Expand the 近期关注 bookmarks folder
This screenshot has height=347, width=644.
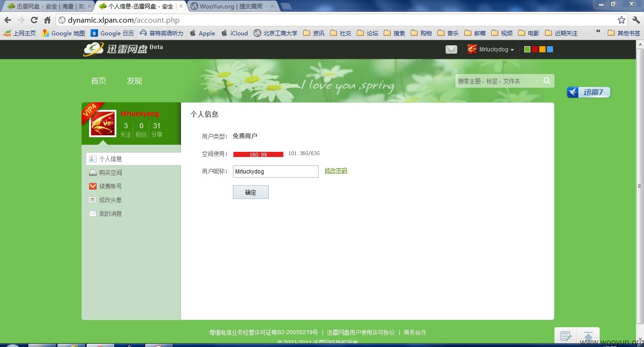click(561, 33)
